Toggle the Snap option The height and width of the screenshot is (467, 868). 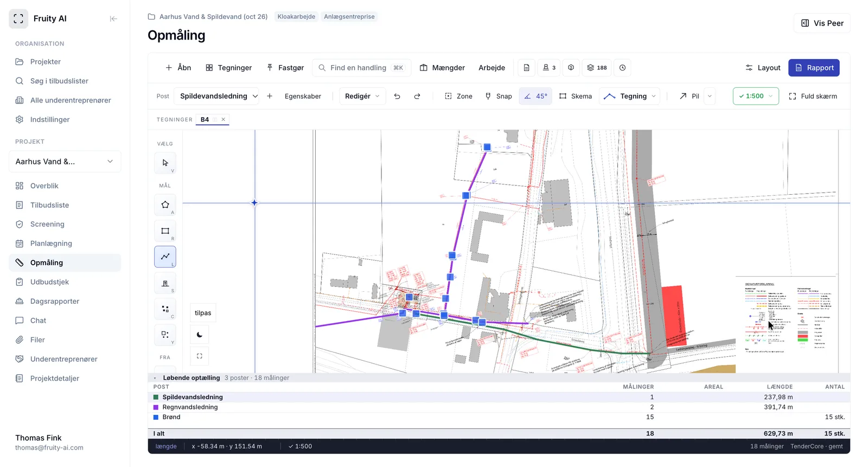tap(499, 96)
